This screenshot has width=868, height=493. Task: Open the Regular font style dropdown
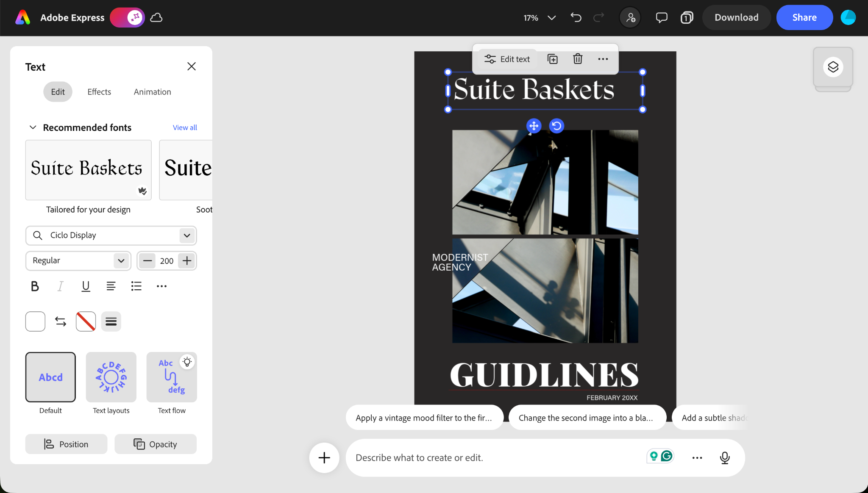(x=121, y=260)
